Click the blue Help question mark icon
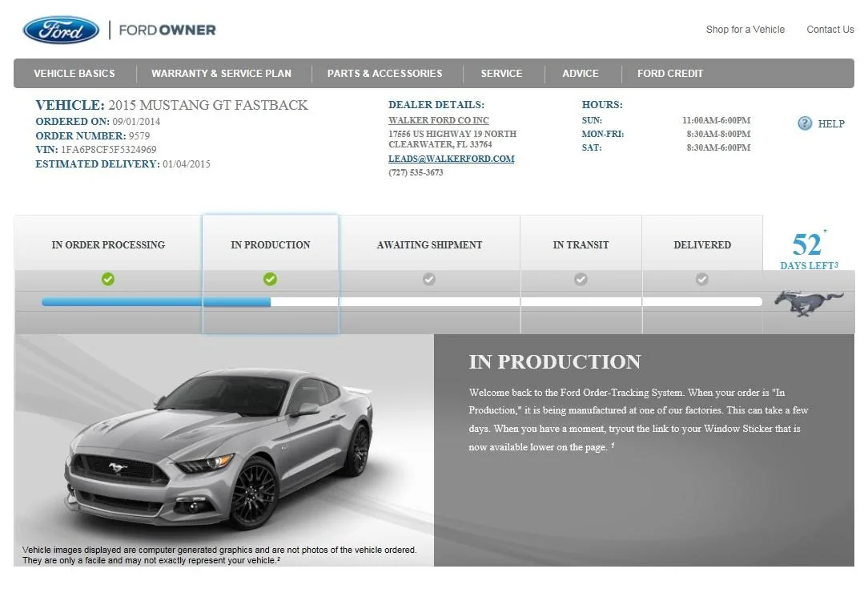Viewport: 868px width, 589px height. coord(805,123)
